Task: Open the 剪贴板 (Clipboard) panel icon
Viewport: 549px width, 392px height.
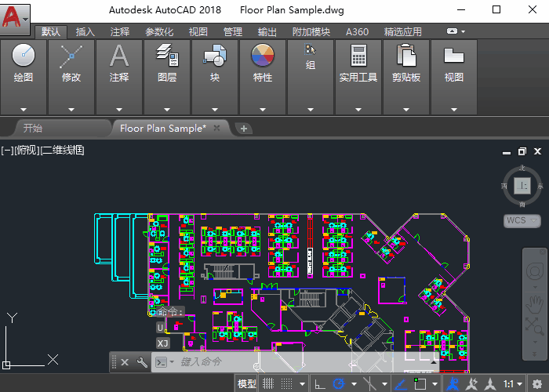Action: [406, 56]
